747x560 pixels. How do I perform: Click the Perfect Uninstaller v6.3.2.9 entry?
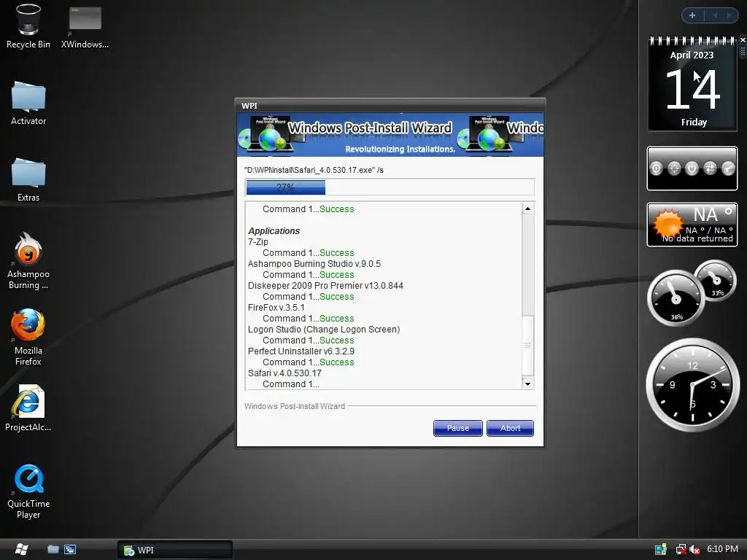coord(301,351)
